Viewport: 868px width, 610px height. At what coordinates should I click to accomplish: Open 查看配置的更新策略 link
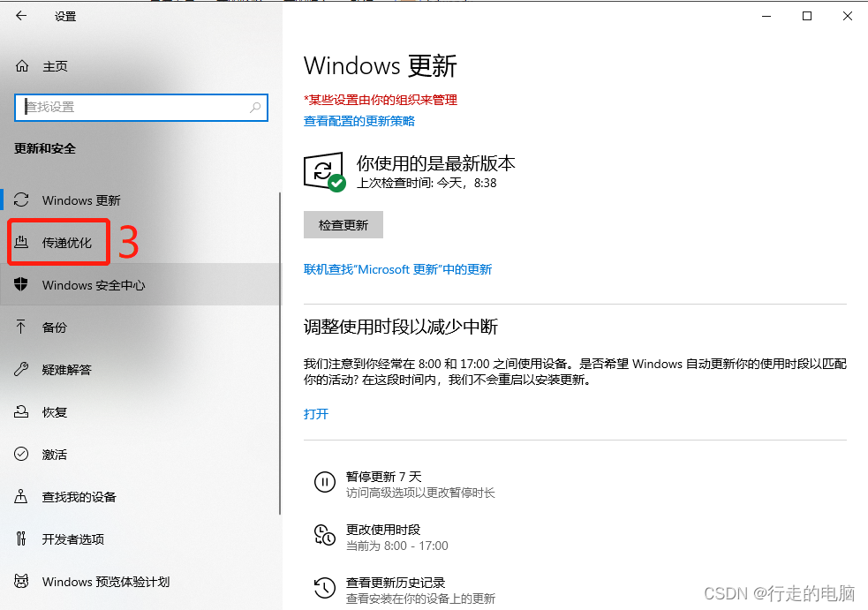tap(359, 121)
